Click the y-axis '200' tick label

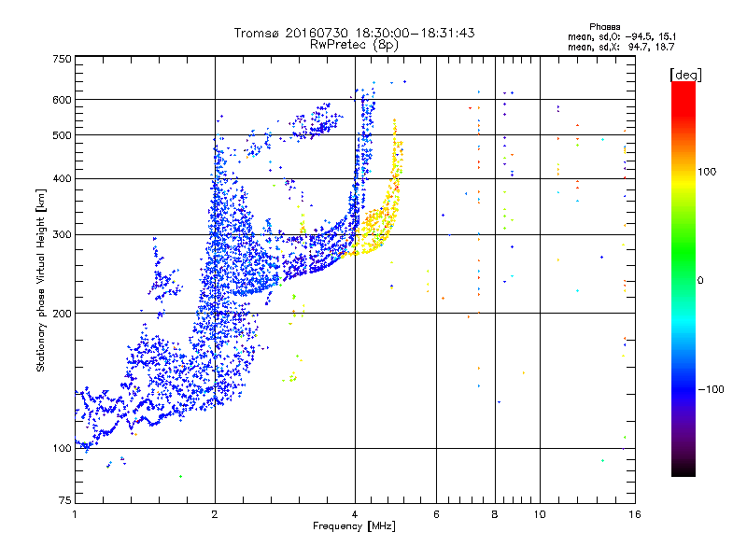(62, 314)
